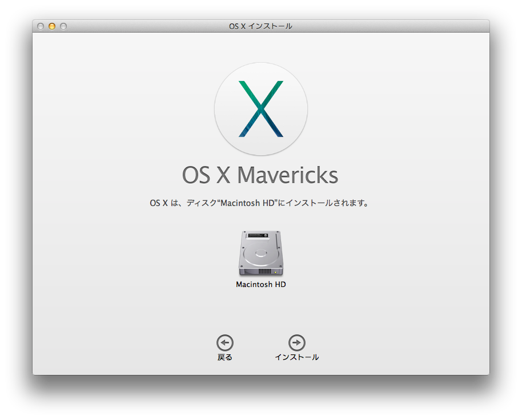
Task: Click the install destination description sentence
Action: coord(259,203)
